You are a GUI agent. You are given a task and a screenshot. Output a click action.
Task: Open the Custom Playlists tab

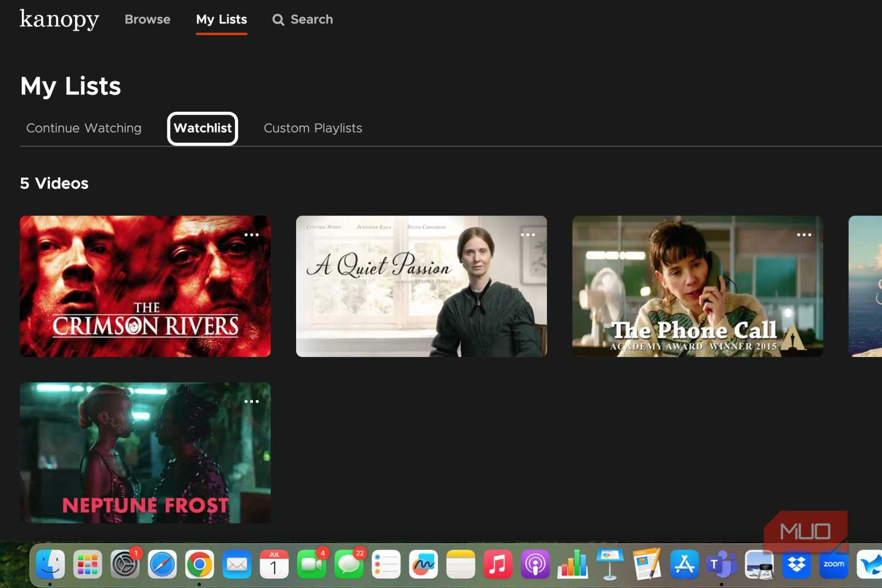(313, 128)
